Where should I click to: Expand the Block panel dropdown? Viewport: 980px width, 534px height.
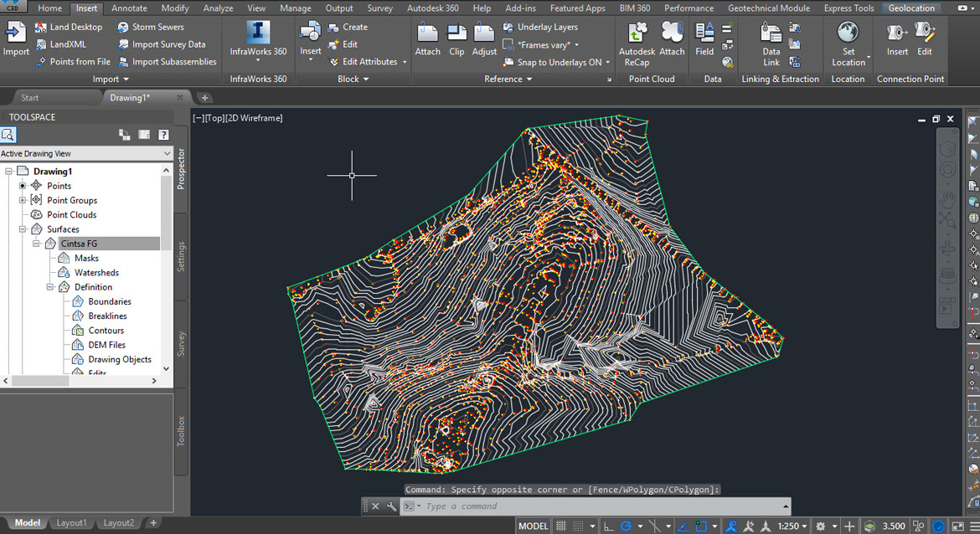(x=353, y=79)
